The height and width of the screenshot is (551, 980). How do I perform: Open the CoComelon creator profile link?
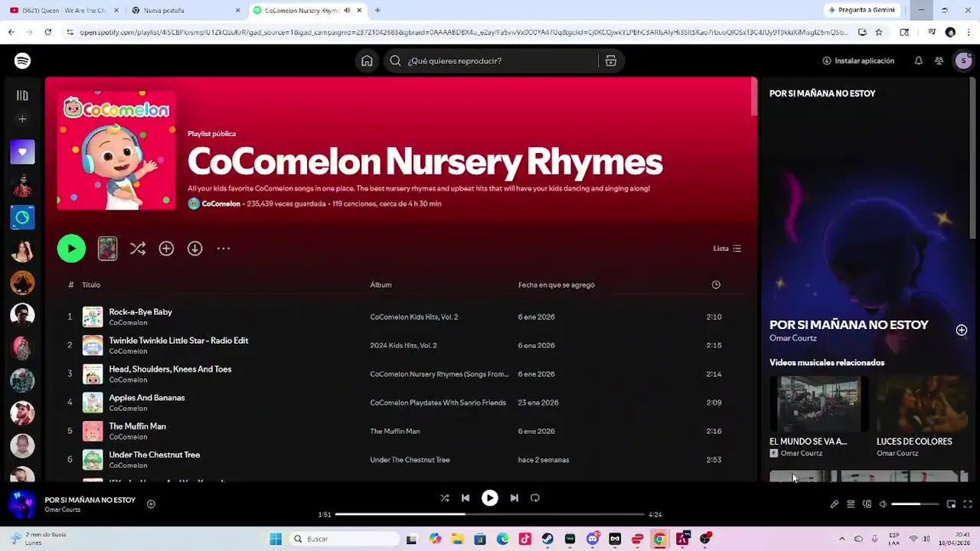click(x=220, y=204)
